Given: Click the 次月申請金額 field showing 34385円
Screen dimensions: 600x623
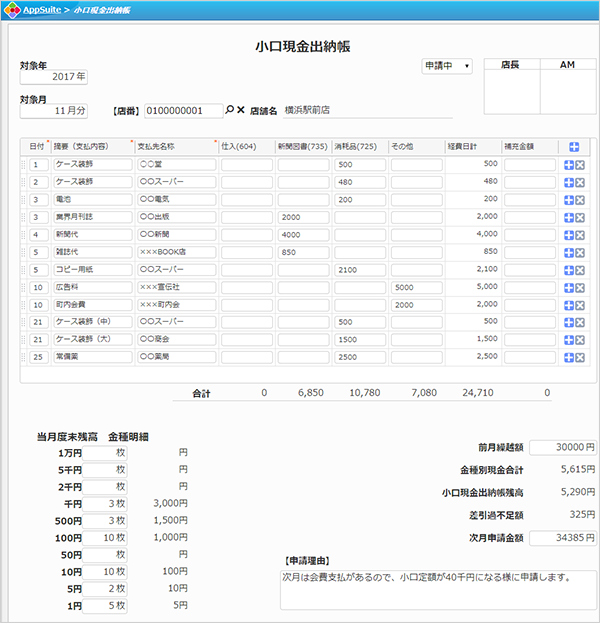Looking at the screenshot, I should click(x=563, y=538).
